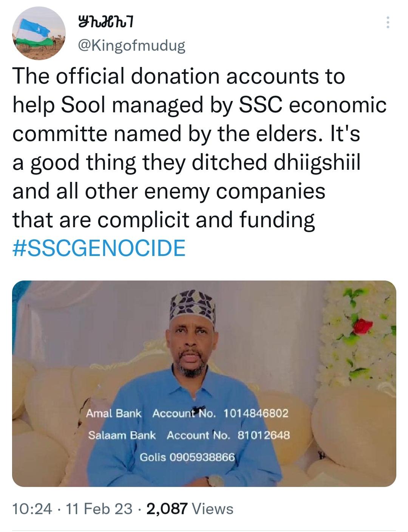The height and width of the screenshot is (532, 408).
Task: Open the #SSCGENOCIDE hashtag
Action: (99, 248)
